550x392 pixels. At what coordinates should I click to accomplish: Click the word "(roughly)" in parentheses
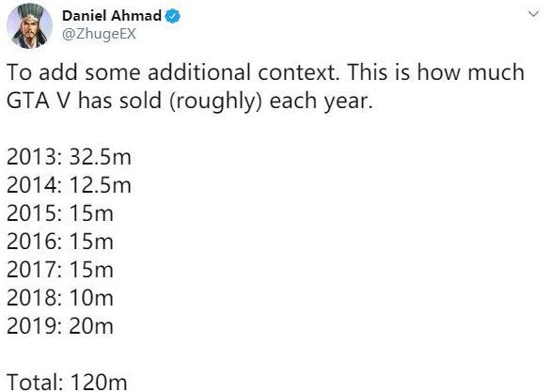click(215, 102)
